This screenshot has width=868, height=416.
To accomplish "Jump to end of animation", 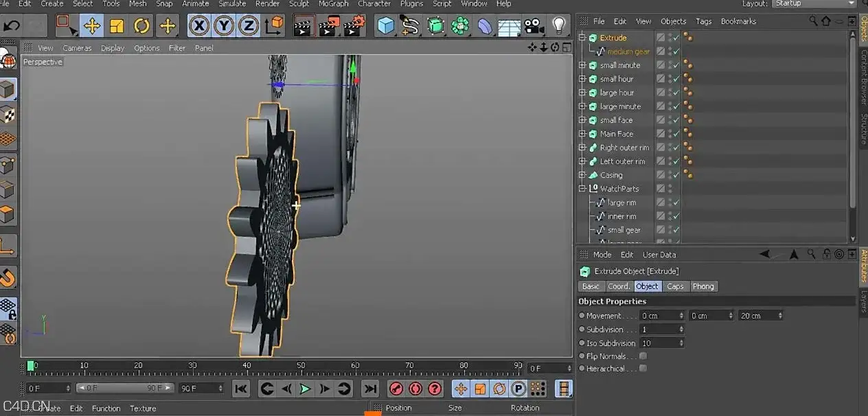I will coord(370,389).
